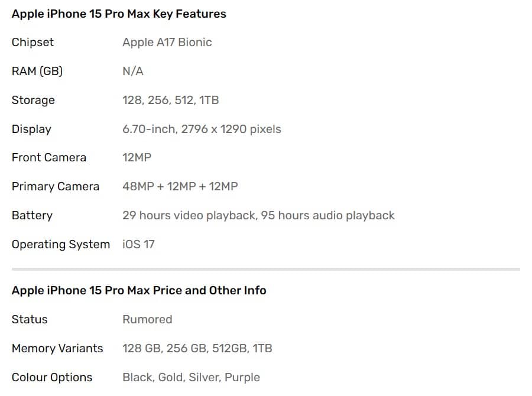This screenshot has width=532, height=396.
Task: Click the "Rumored" status value
Action: tap(147, 319)
